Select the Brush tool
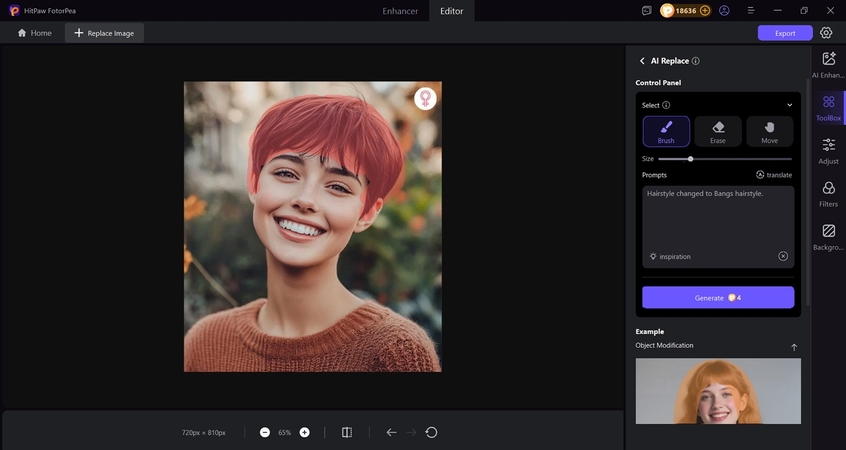Viewport: 846px width, 450px height. pyautogui.click(x=666, y=131)
